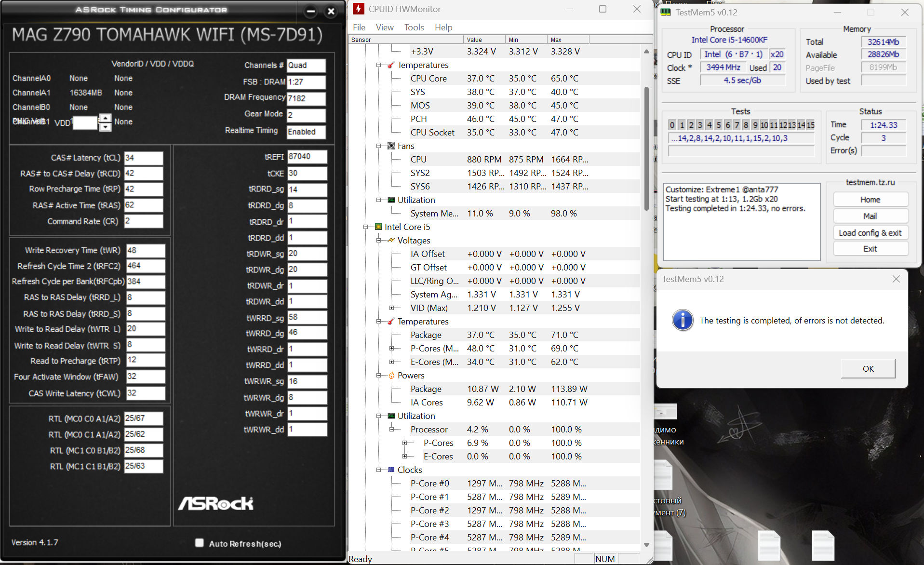Click the Max column header
This screenshot has height=565, width=924.
point(568,40)
